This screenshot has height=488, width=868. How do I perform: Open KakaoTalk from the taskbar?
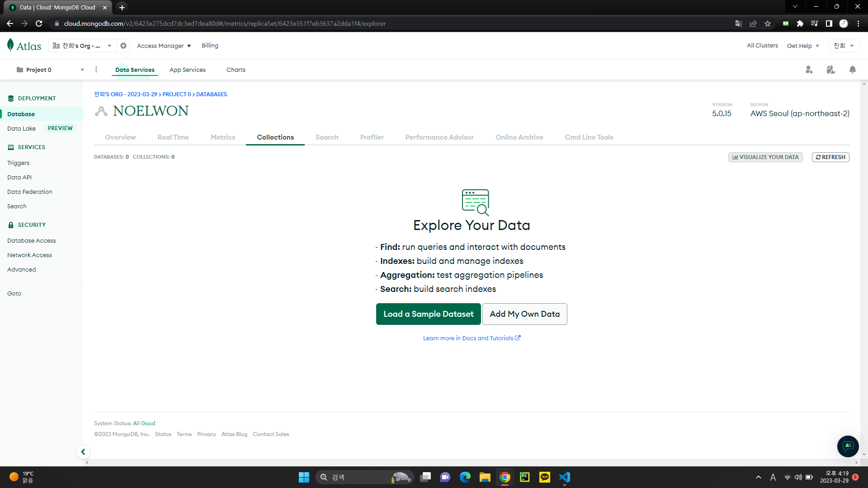545,477
